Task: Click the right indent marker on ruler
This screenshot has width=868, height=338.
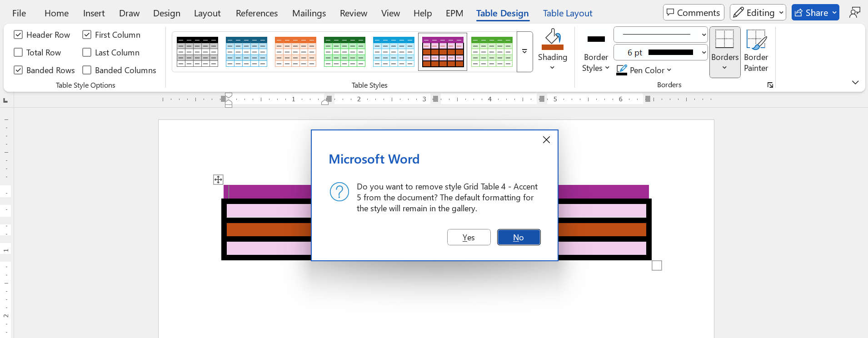Action: (x=325, y=102)
